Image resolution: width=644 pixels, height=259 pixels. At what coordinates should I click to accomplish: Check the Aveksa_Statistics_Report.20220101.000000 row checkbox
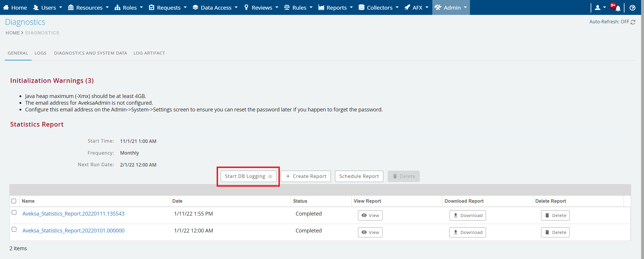click(14, 230)
